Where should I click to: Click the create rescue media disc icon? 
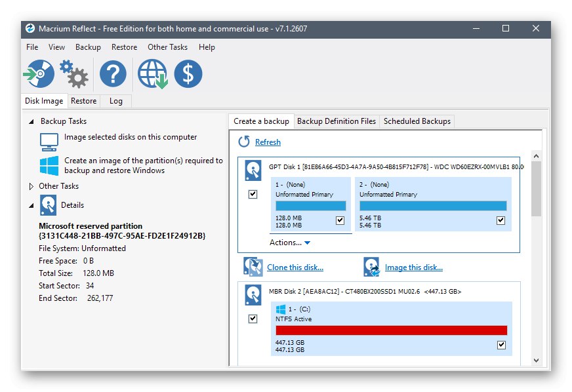point(39,73)
